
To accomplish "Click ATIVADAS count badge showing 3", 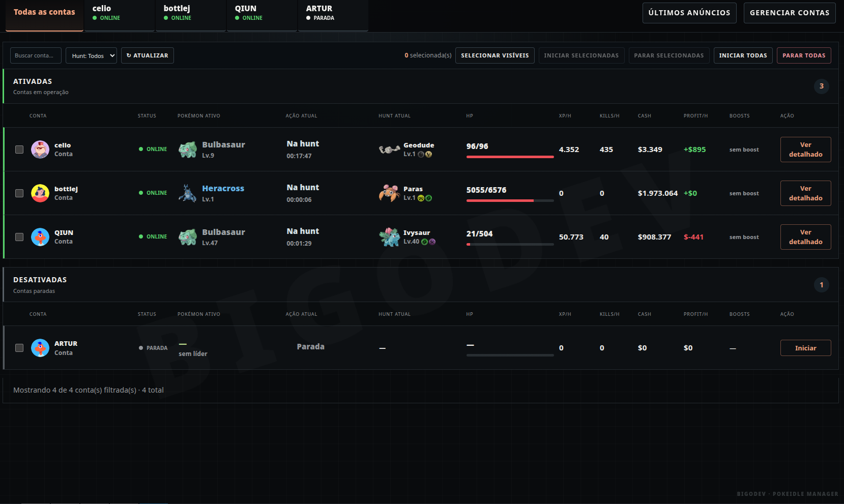I will 822,86.
